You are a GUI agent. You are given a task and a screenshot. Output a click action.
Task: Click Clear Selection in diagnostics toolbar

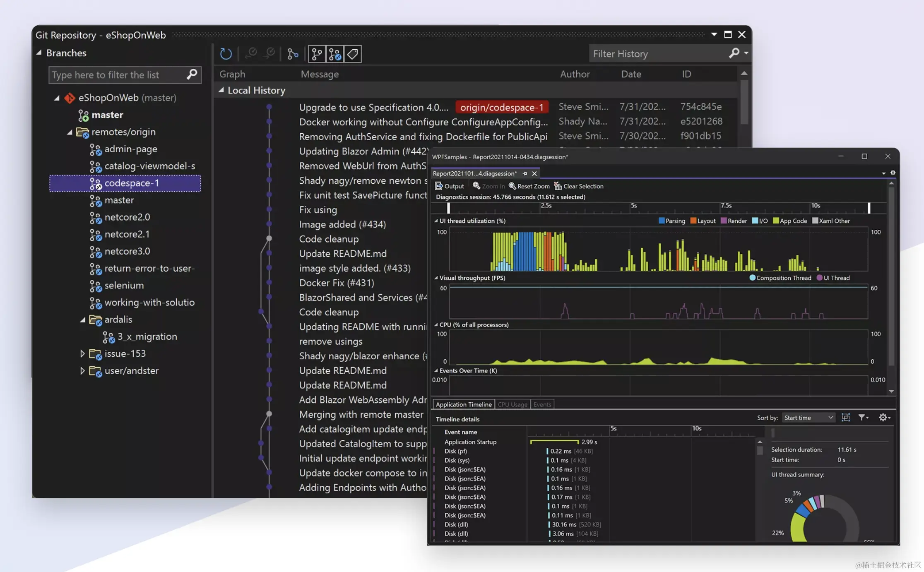tap(579, 186)
